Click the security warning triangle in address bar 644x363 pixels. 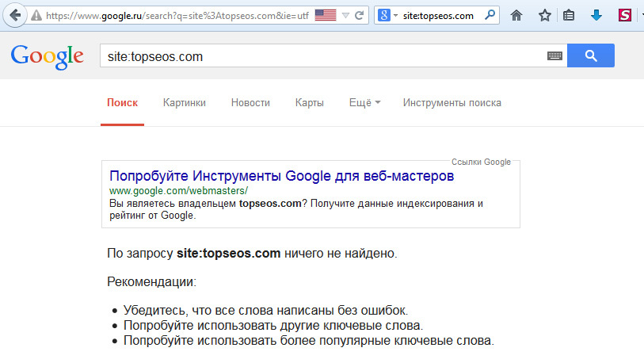[x=36, y=16]
